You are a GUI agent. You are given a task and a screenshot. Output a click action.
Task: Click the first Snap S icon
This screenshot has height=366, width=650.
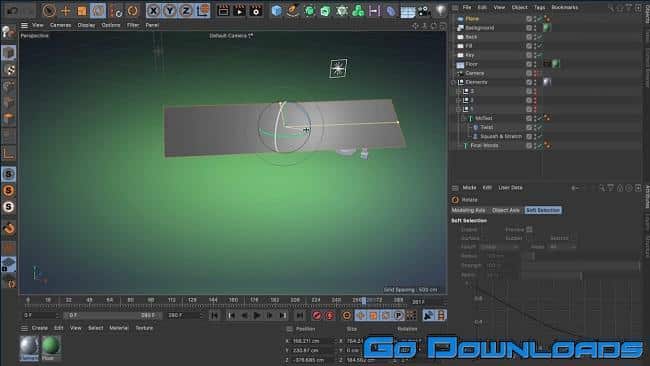9,174
